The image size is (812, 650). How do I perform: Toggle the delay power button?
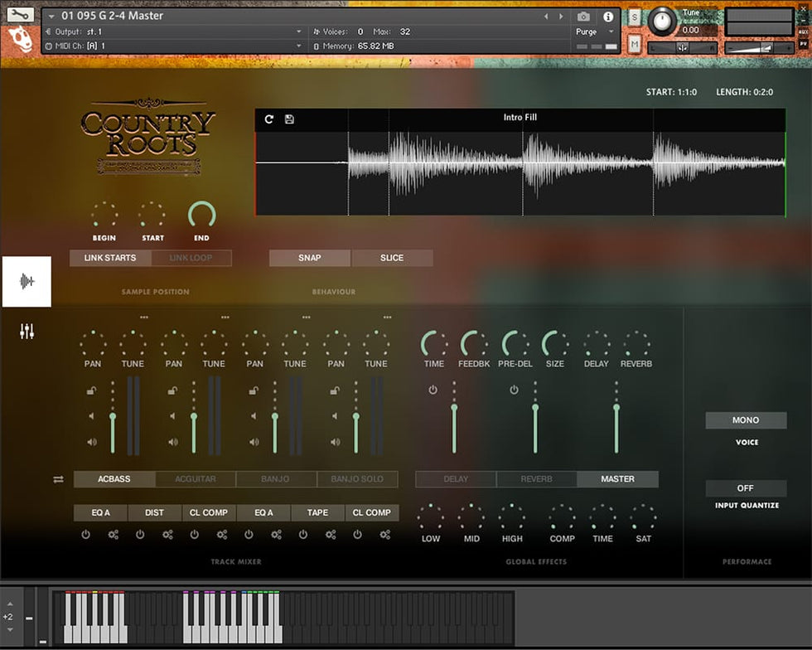433,390
